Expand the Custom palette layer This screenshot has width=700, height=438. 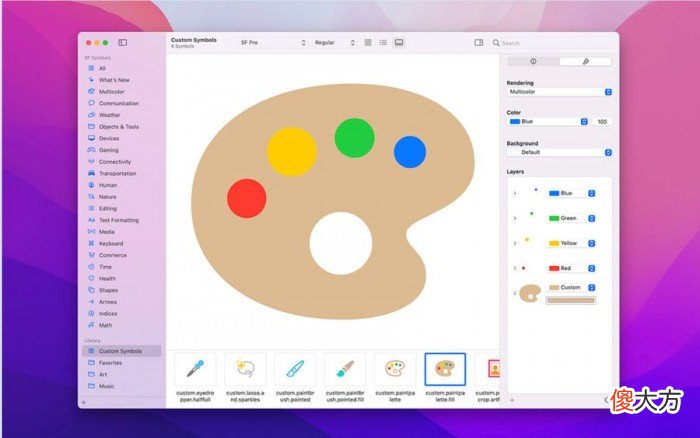tap(515, 293)
